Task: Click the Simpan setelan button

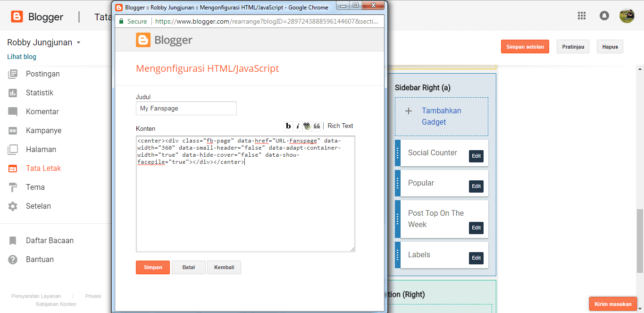Action: [525, 47]
